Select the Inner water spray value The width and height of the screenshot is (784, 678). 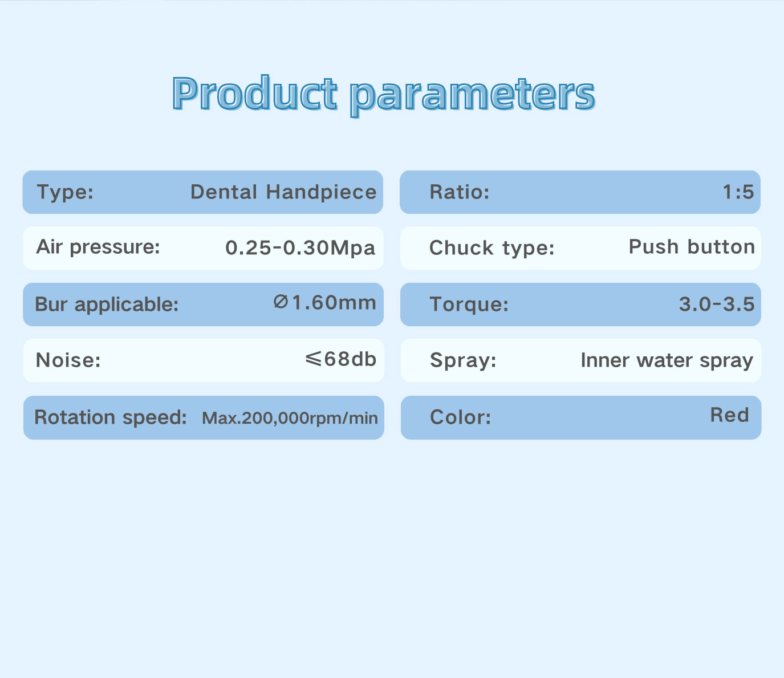(667, 361)
